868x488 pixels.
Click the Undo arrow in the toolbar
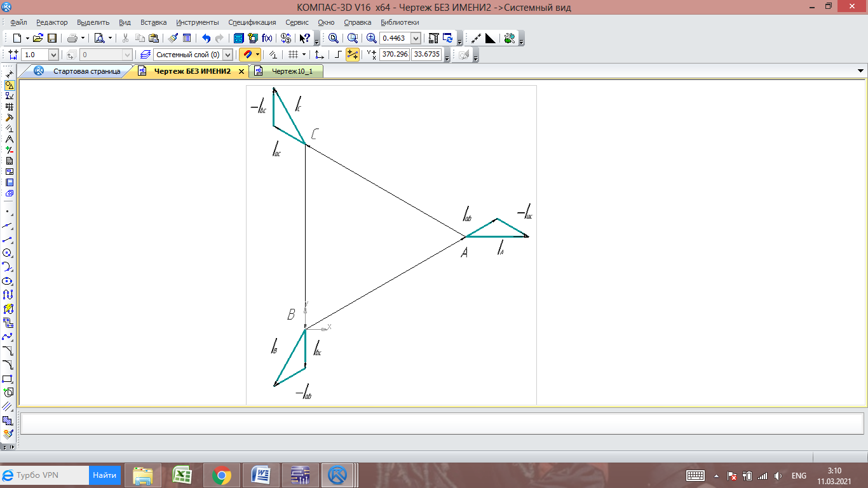[206, 38]
